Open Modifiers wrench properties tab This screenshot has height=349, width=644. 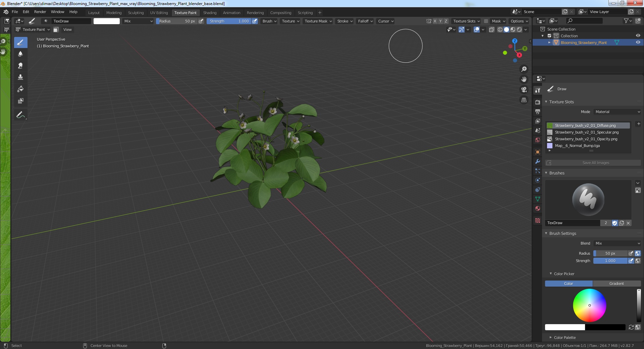coord(538,161)
